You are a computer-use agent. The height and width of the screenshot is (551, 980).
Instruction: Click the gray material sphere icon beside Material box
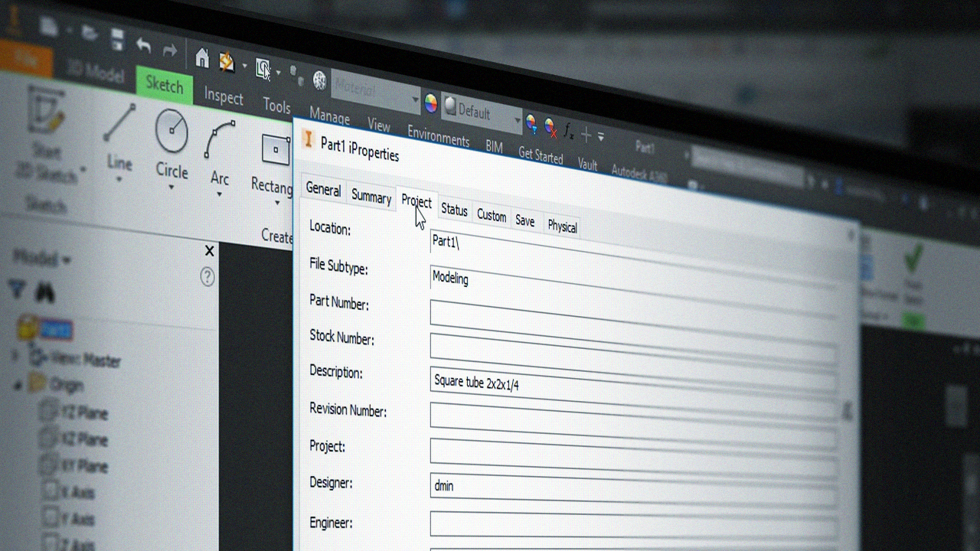(x=319, y=81)
